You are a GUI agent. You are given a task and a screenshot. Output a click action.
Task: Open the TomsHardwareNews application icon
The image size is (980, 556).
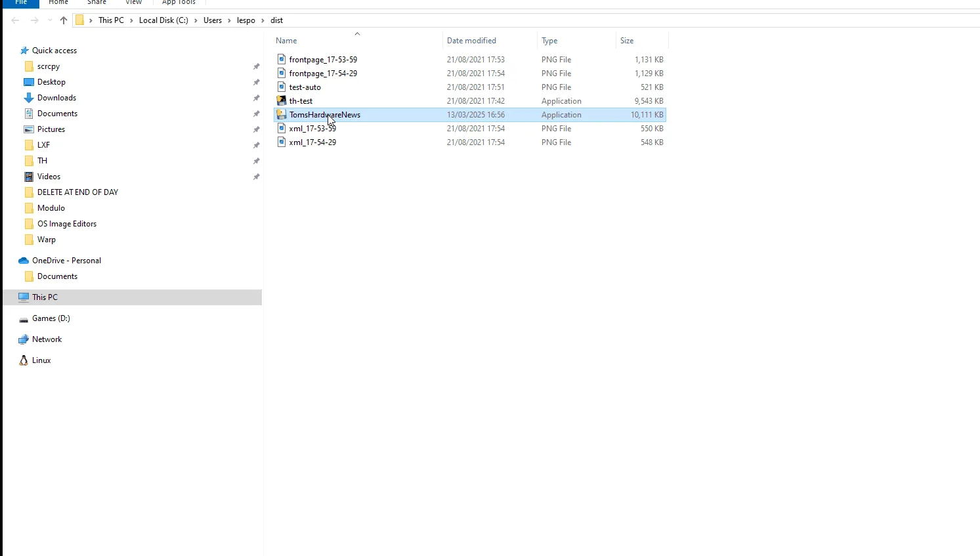click(282, 114)
